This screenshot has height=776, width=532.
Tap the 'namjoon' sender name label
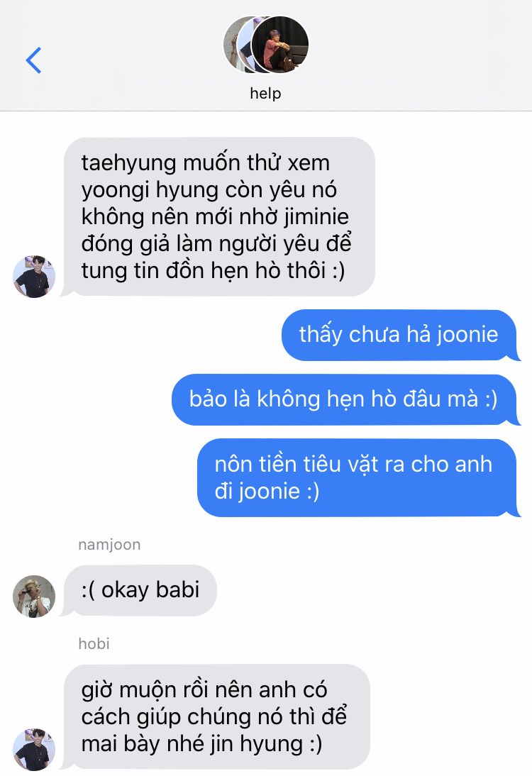pyautogui.click(x=109, y=545)
